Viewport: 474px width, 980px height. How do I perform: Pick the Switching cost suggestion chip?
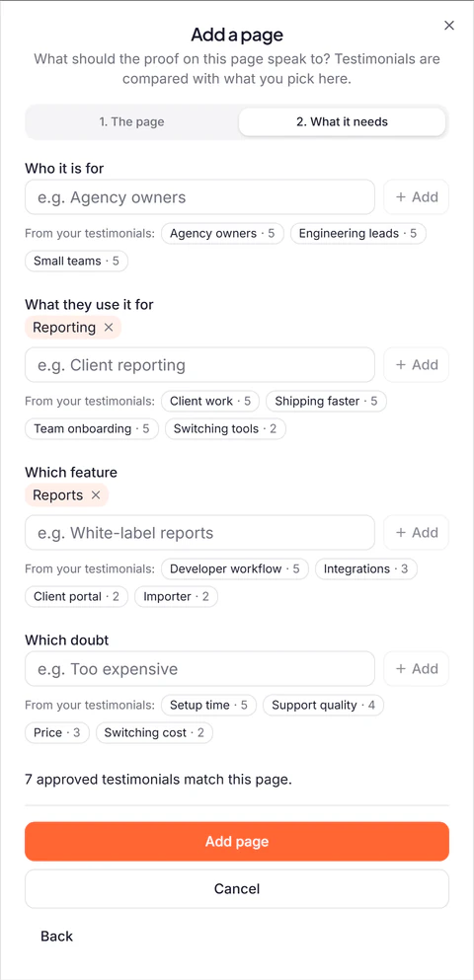pyautogui.click(x=154, y=732)
